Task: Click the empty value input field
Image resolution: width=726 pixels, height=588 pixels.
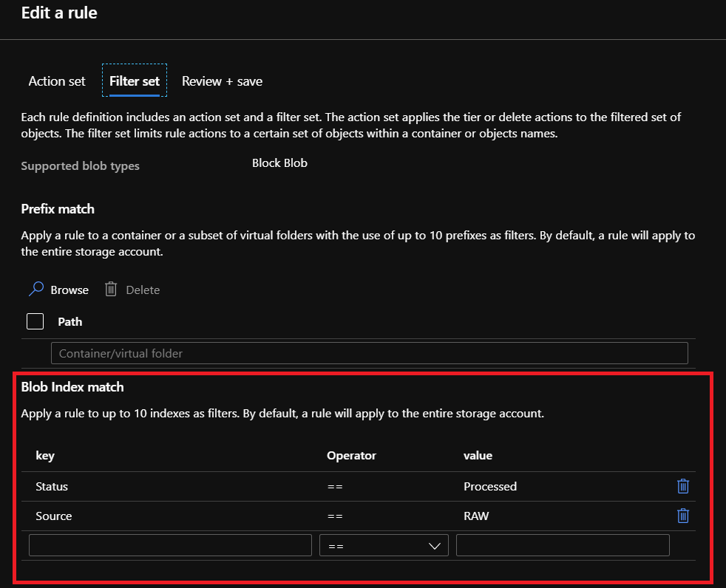Action: [563, 545]
